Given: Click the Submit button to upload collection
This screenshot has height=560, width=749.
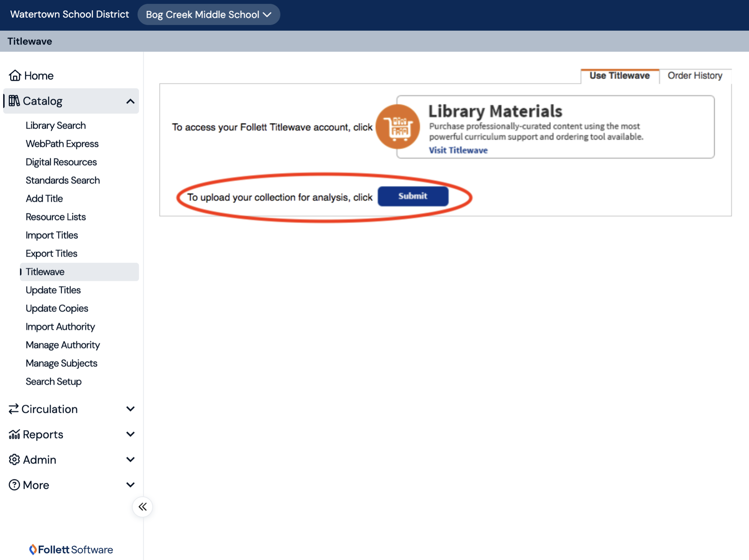Looking at the screenshot, I should click(413, 196).
